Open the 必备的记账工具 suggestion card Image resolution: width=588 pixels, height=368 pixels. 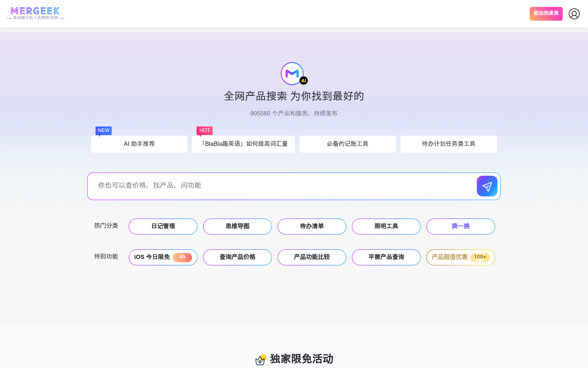click(348, 144)
